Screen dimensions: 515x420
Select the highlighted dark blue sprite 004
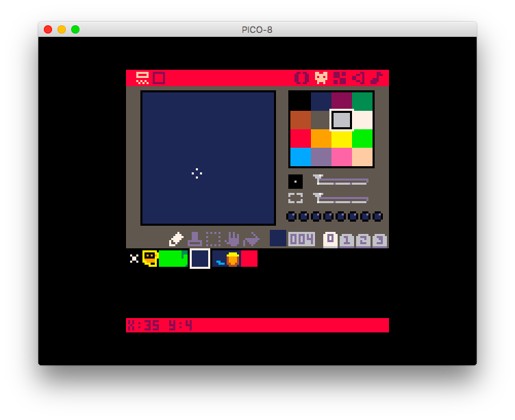[x=200, y=259]
